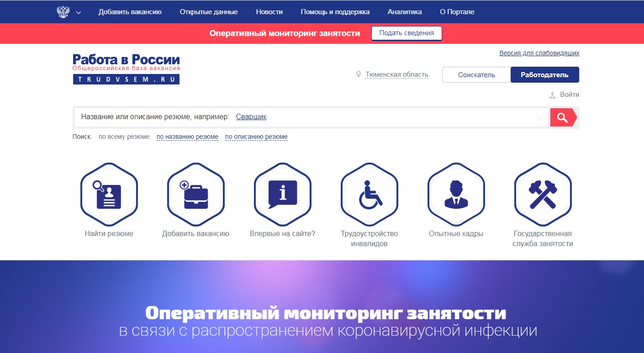Open Помощь и поддержка menu
The image size is (644, 353).
[x=335, y=12]
